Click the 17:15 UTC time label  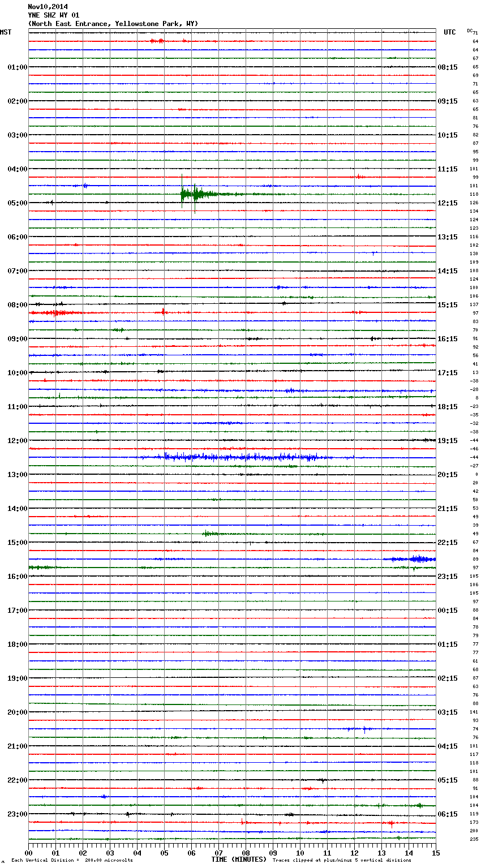tap(448, 373)
